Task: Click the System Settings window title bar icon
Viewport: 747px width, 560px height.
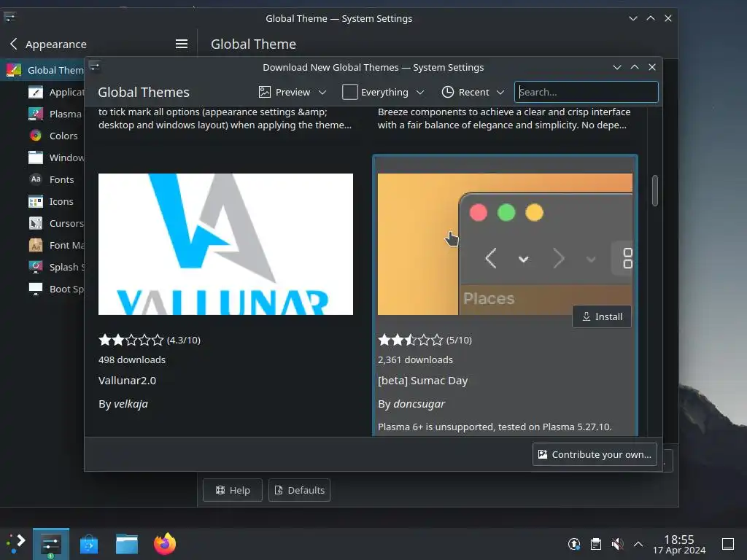Action: 9,17
